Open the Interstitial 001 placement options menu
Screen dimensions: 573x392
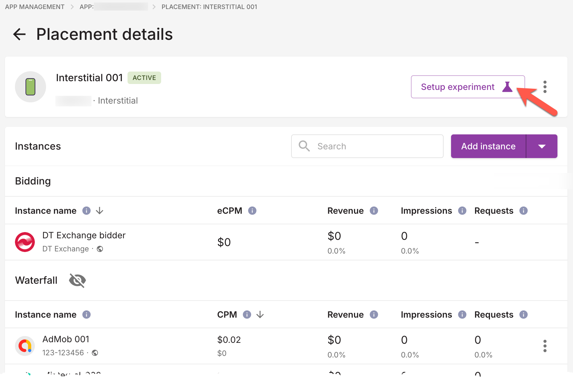[x=545, y=87]
